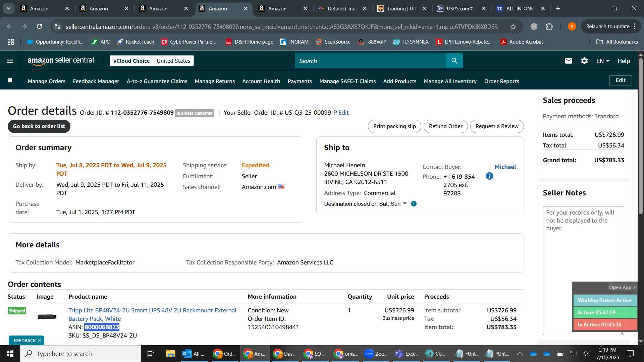Open browser extensions puzzle icon

click(x=549, y=26)
